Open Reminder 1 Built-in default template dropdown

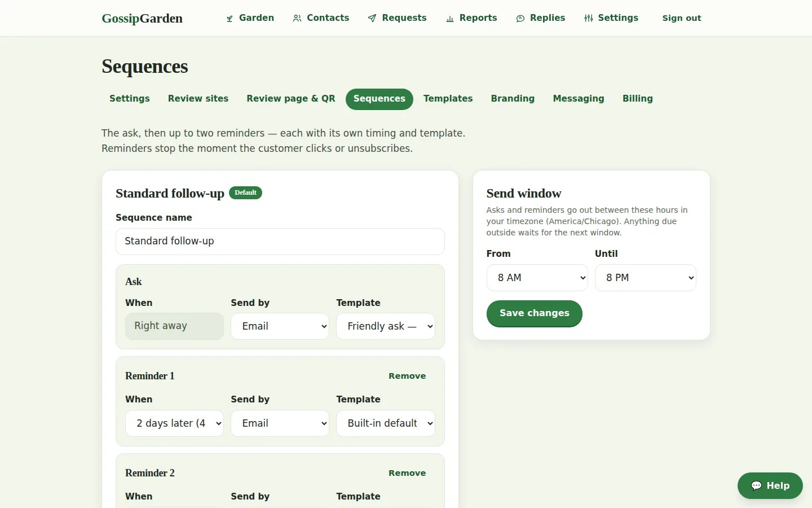click(x=386, y=423)
